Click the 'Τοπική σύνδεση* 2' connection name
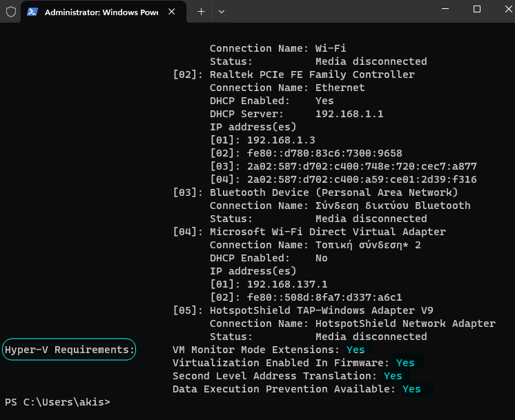Image resolution: width=515 pixels, height=420 pixels. point(368,245)
